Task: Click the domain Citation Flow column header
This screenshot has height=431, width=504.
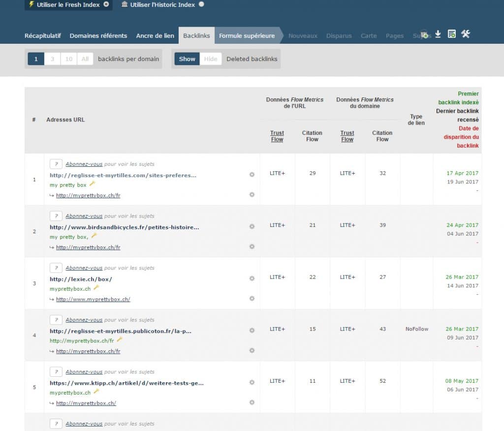Action: pyautogui.click(x=382, y=136)
